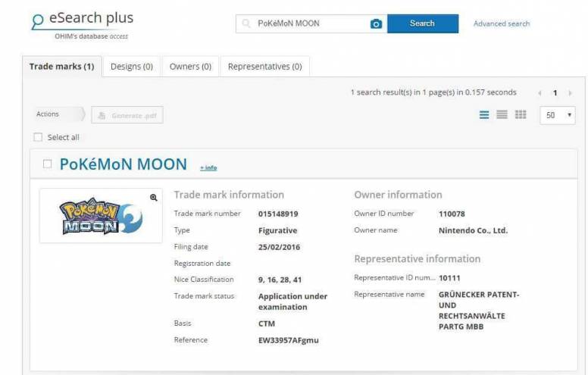Image resolution: width=588 pixels, height=375 pixels.
Task: Tick the PoKéMoN MOON result checkbox
Action: pyautogui.click(x=47, y=164)
